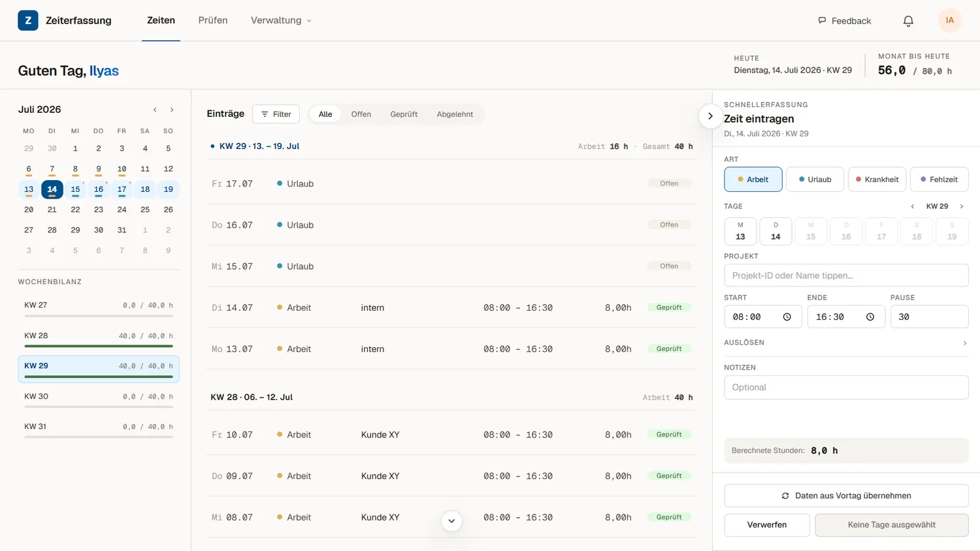The width and height of the screenshot is (980, 551).
Task: Open the Filter options for entries
Action: (276, 114)
